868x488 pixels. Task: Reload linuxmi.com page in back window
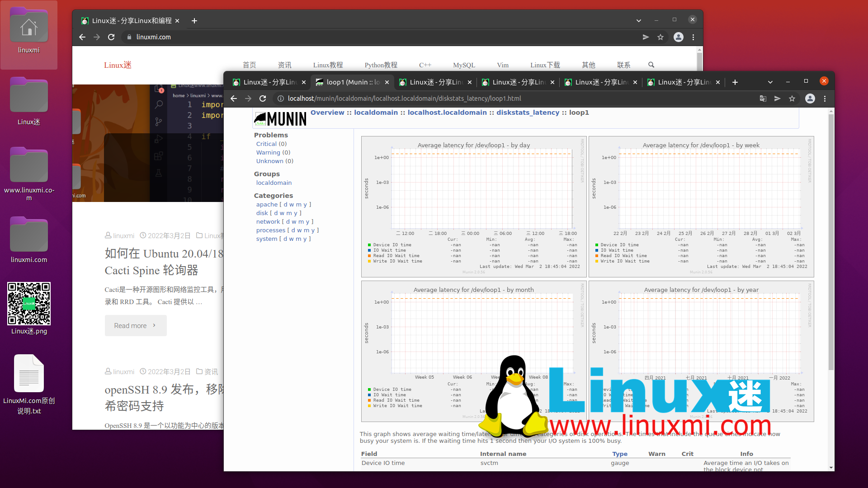pos(111,37)
